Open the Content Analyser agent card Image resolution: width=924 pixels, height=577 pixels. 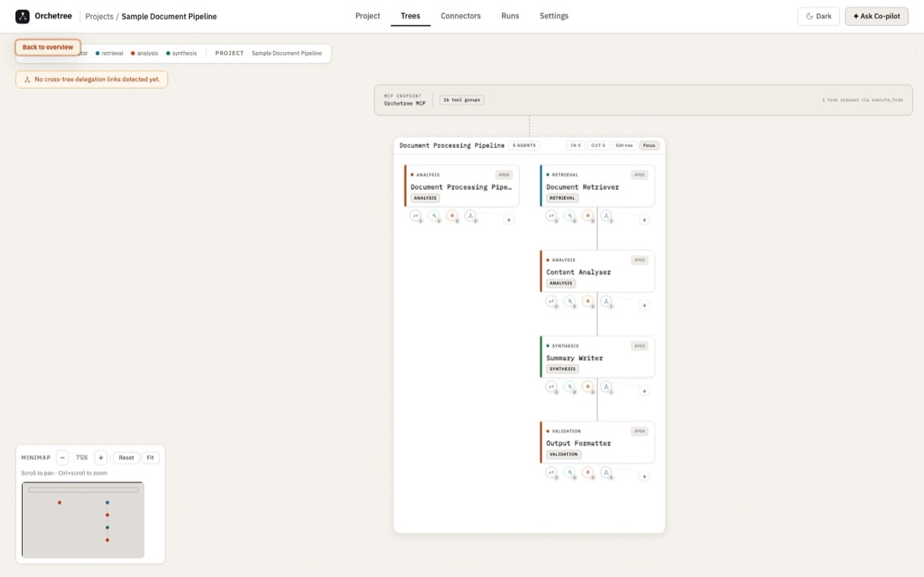597,271
